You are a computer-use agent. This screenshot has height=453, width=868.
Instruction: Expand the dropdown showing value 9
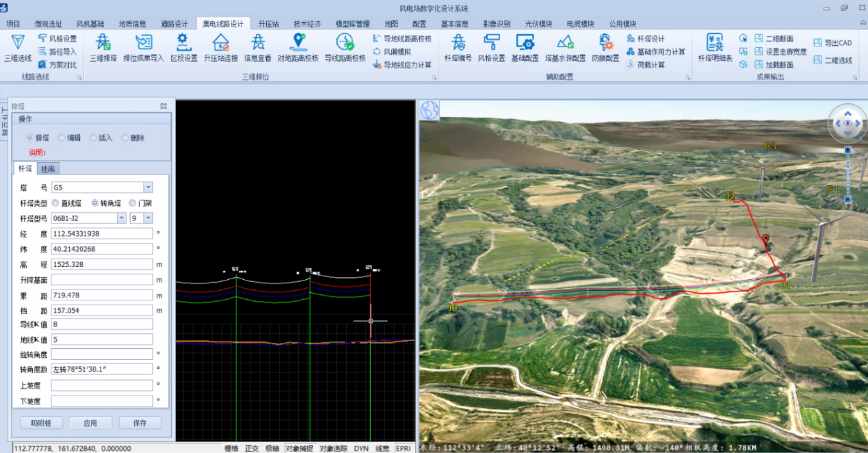(148, 218)
